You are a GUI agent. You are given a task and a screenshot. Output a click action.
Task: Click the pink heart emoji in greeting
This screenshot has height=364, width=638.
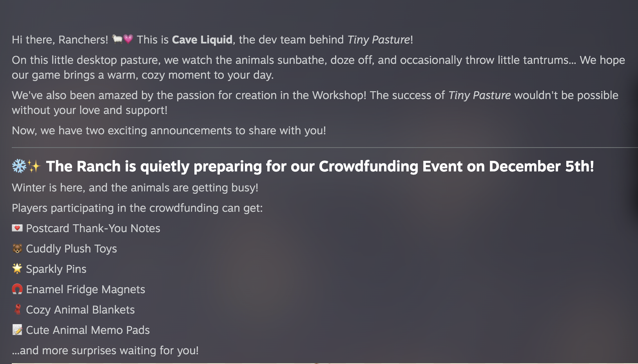pos(128,39)
